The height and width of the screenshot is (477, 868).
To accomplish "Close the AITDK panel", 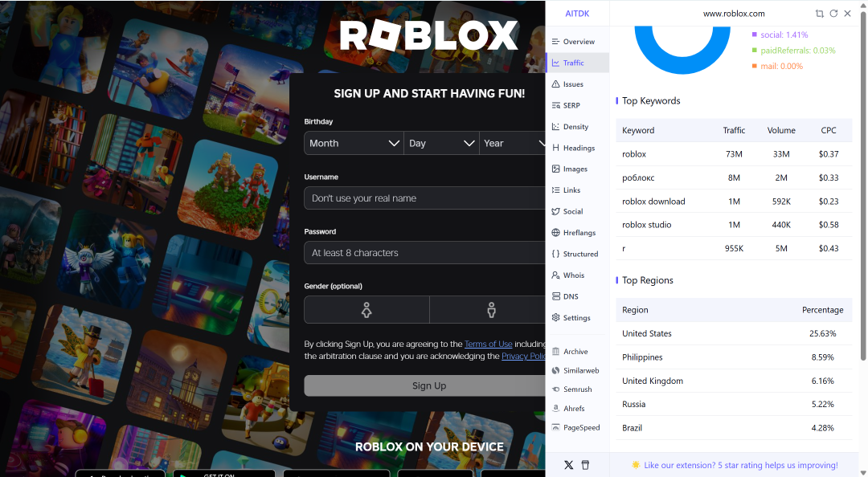I will (848, 14).
